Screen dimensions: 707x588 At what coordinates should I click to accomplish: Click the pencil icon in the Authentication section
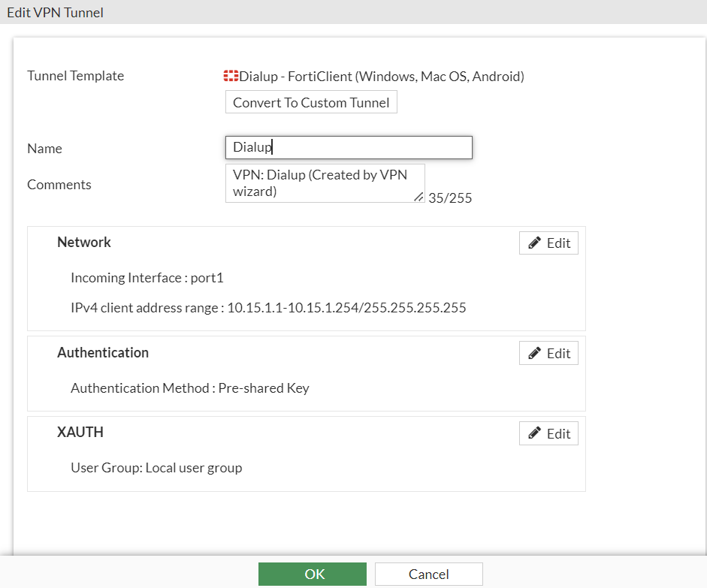[535, 354]
